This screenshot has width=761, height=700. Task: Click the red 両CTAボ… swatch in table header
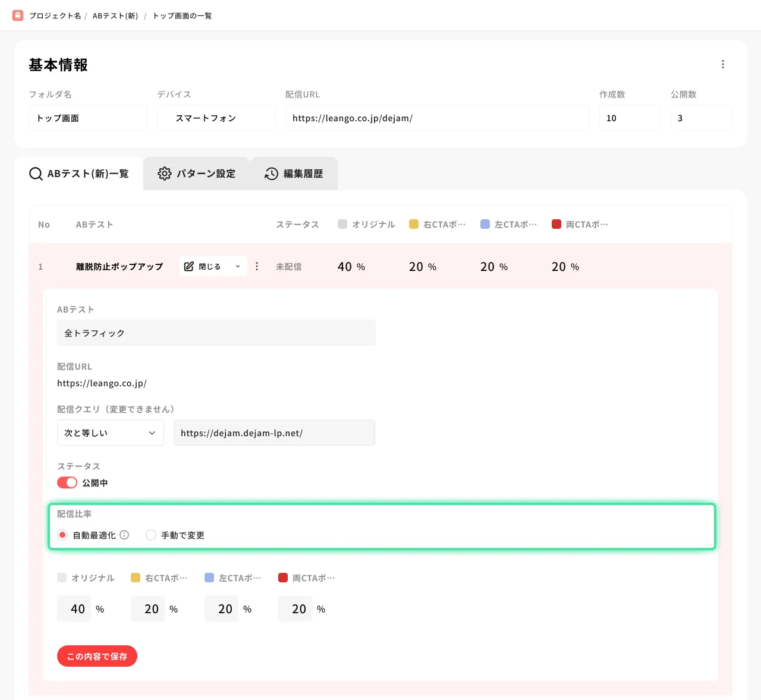coord(556,224)
